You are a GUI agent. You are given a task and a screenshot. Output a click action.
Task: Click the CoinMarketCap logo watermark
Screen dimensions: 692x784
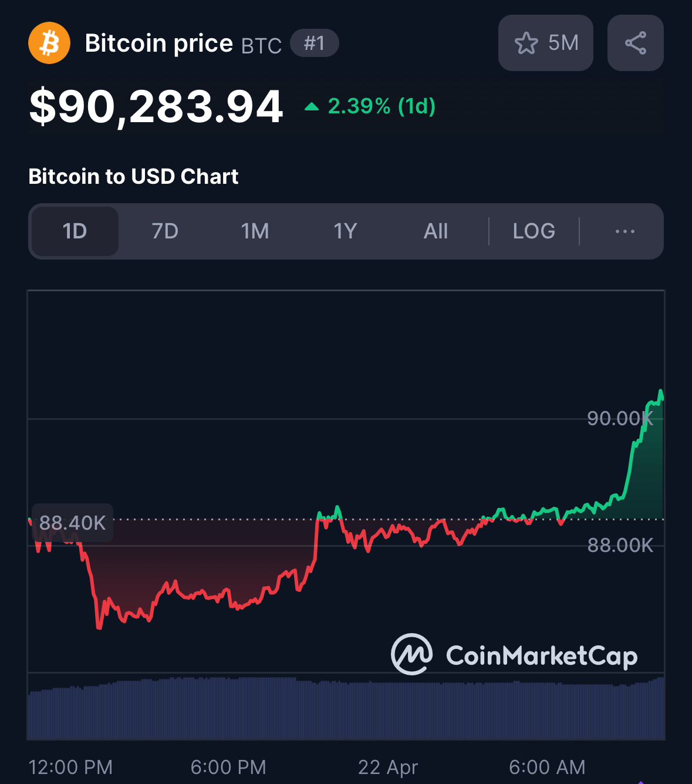tap(514, 654)
